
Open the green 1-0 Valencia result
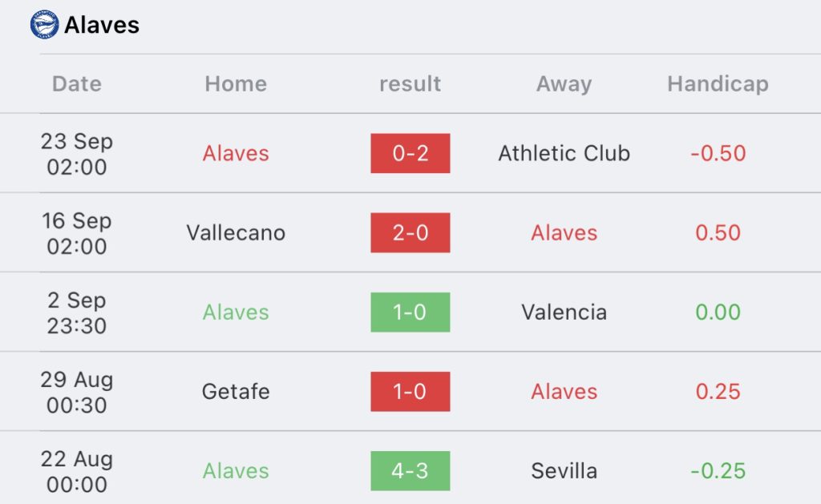tap(410, 312)
